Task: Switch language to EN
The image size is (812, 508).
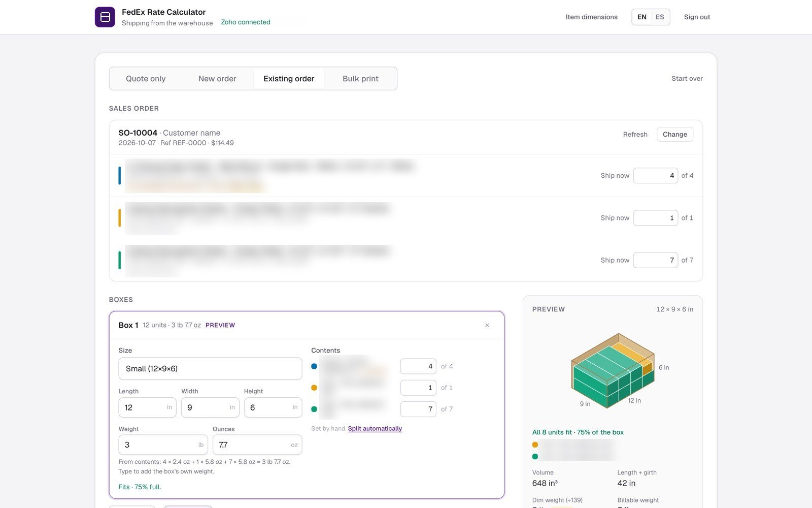Action: pos(642,17)
